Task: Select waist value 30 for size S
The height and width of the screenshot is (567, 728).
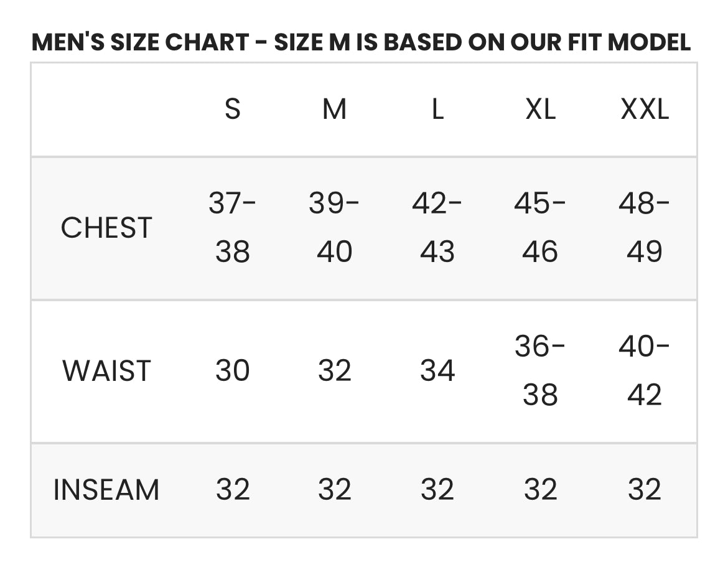Action: tap(232, 371)
